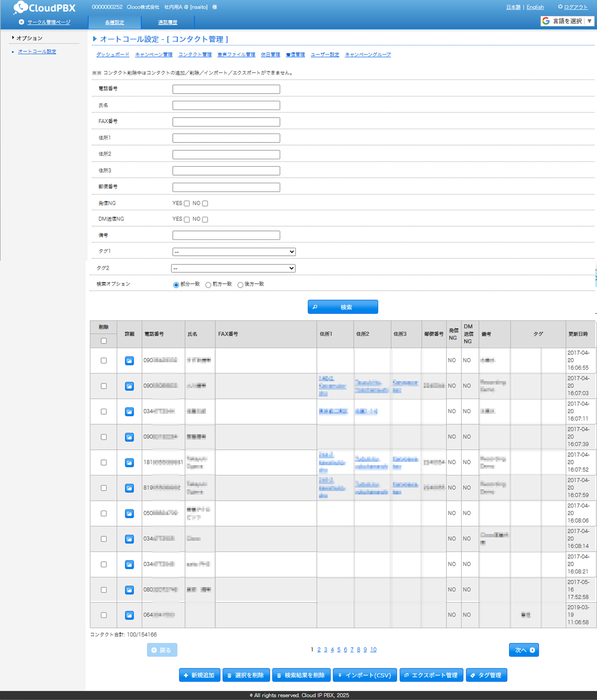
Task: Open detail icon for last row dated 2019-03-19
Action: [129, 615]
